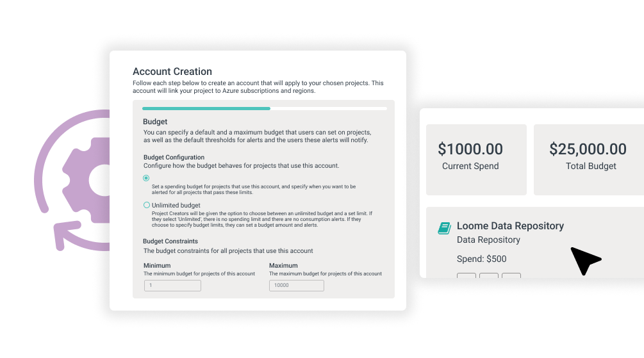Click the teal book icon beside Loome Data Repository
644x358 pixels.
coord(445,228)
